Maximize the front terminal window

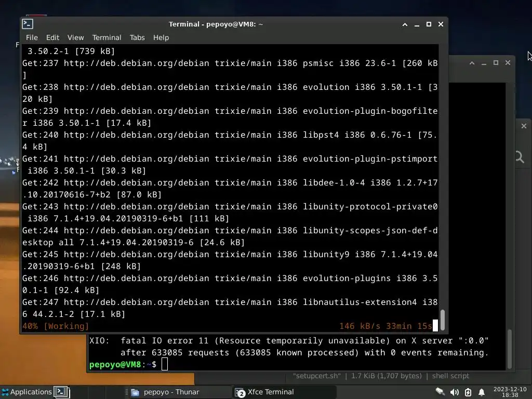tap(429, 24)
